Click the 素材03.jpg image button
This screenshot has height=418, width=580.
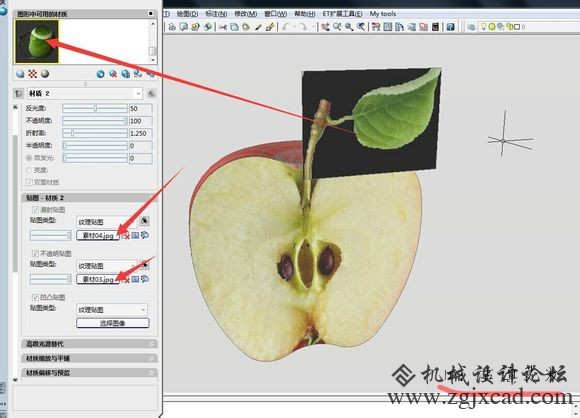pyautogui.click(x=98, y=279)
